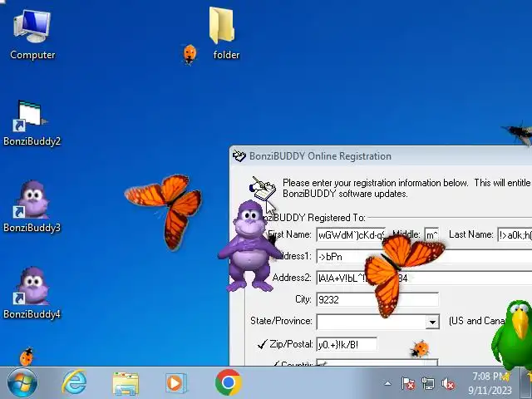Click the registration dialog title bar icon
The height and width of the screenshot is (399, 532).
[239, 156]
